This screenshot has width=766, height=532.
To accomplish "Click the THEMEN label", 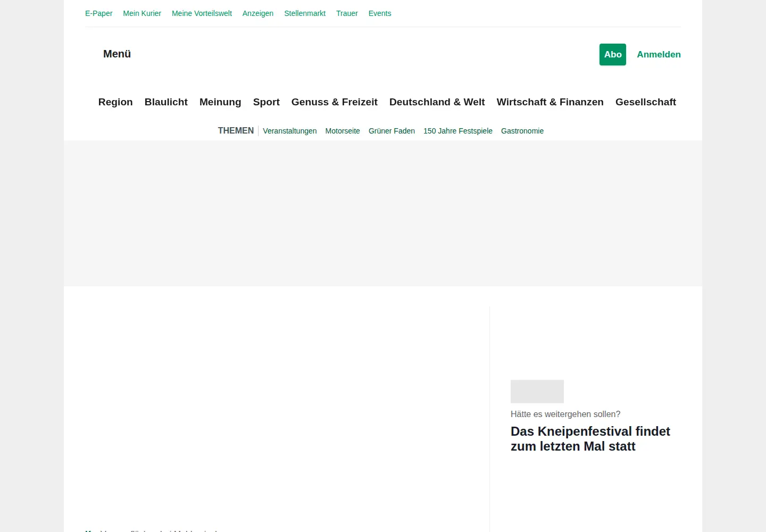I will (x=236, y=130).
